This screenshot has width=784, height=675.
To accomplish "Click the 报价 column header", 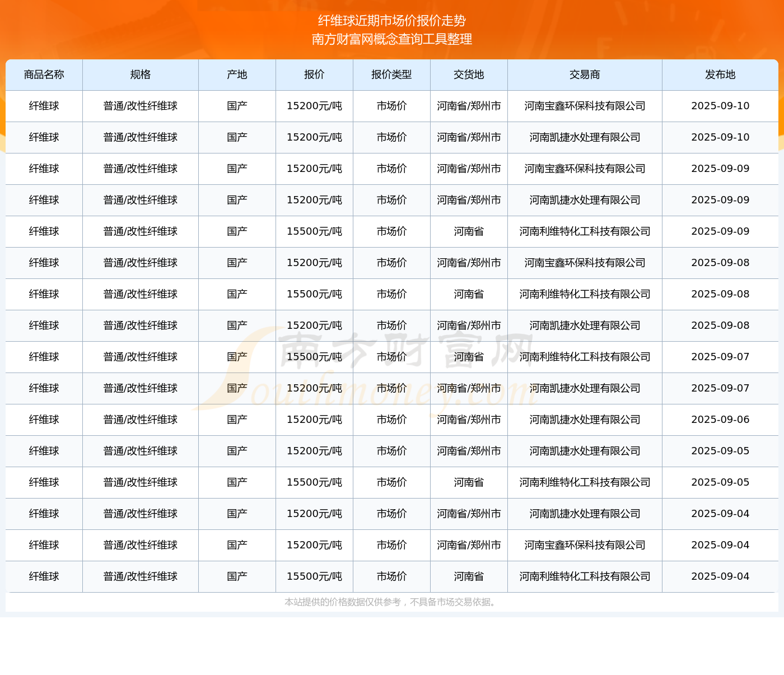I will (315, 75).
